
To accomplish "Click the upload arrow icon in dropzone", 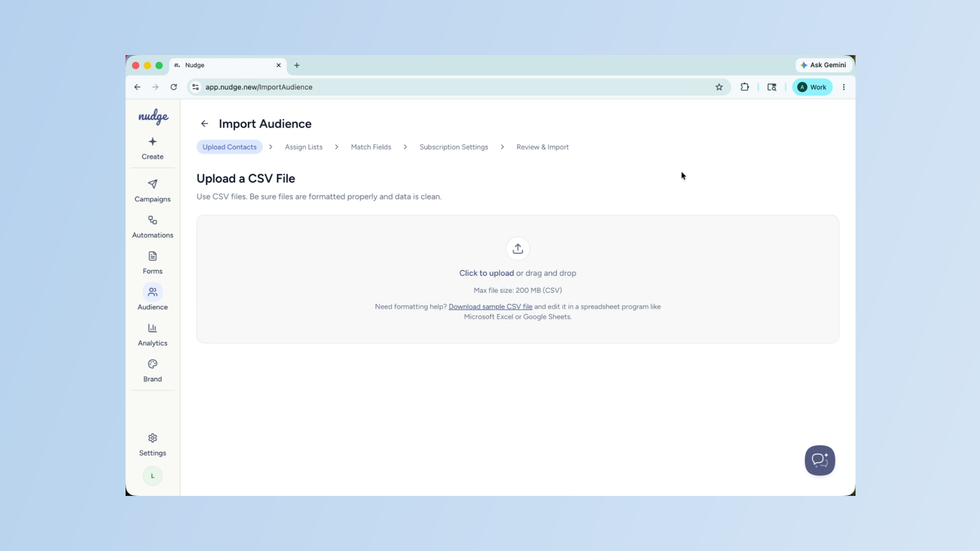I will [x=518, y=248].
